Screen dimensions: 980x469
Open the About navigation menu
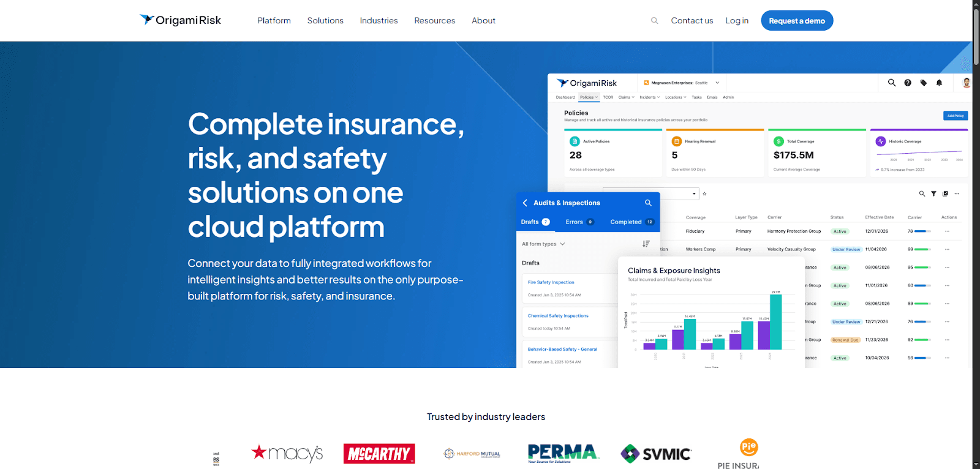point(483,21)
